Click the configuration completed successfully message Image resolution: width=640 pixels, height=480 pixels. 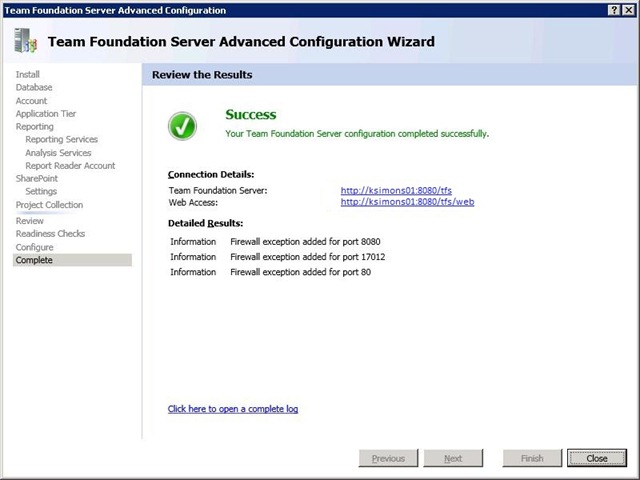tap(357, 133)
